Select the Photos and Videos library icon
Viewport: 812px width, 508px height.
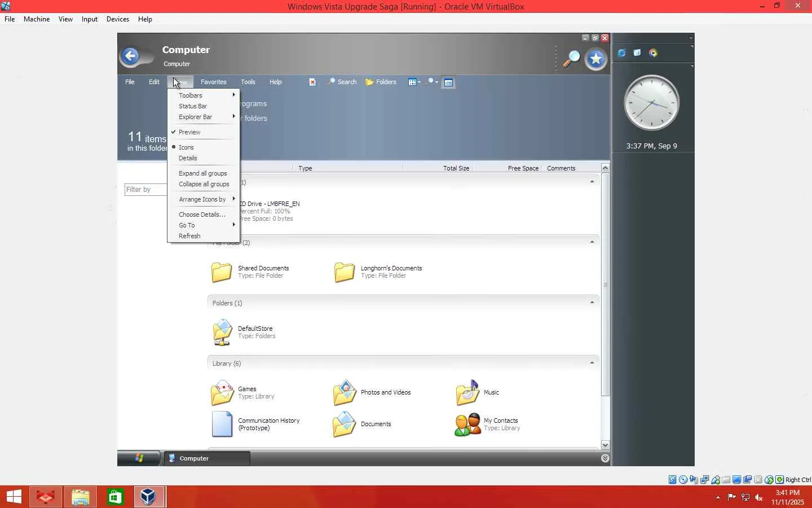[x=345, y=392]
